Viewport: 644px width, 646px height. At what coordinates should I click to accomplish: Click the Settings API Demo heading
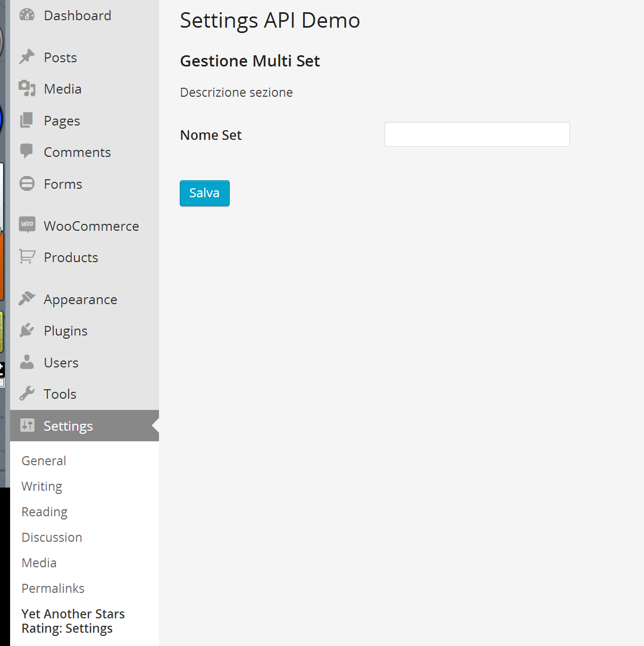270,20
